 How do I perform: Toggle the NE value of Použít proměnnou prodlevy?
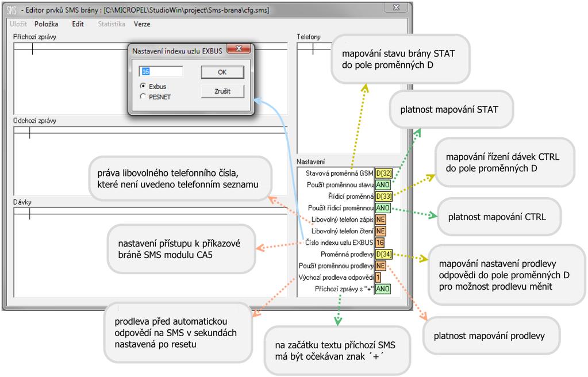click(x=381, y=266)
